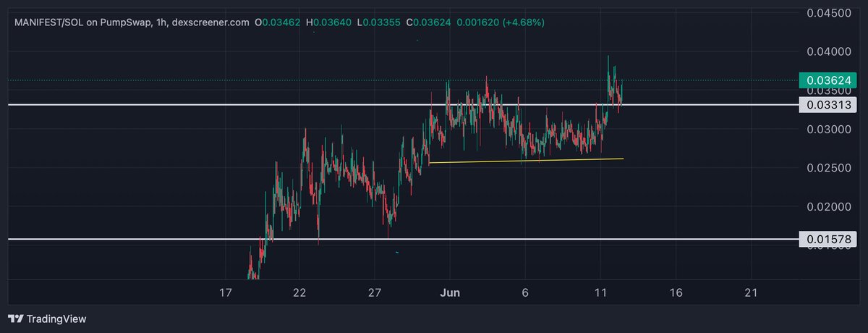Image resolution: width=868 pixels, height=333 pixels.
Task: Click the open value O0.03462
Action: pos(278,22)
